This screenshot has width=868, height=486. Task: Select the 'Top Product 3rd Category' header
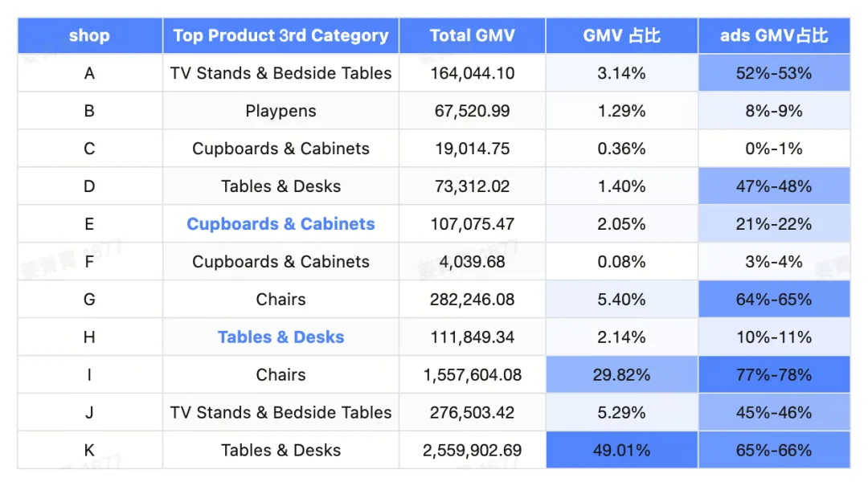pos(280,35)
